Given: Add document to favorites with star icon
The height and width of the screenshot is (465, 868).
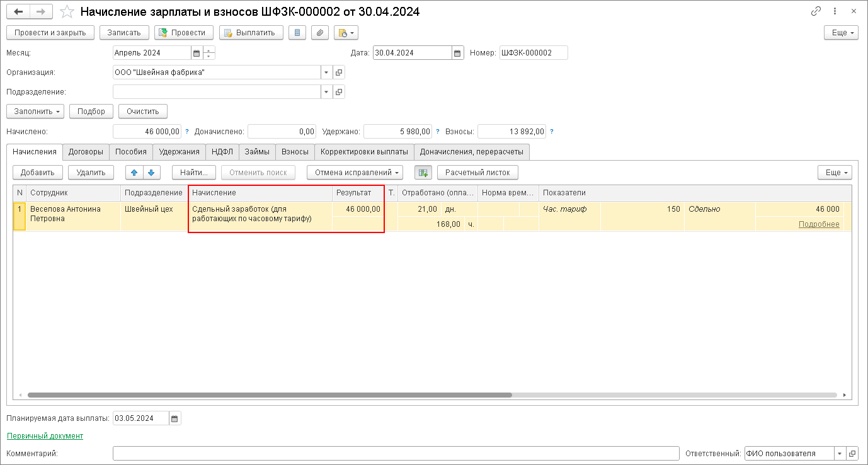Looking at the screenshot, I should point(67,11).
